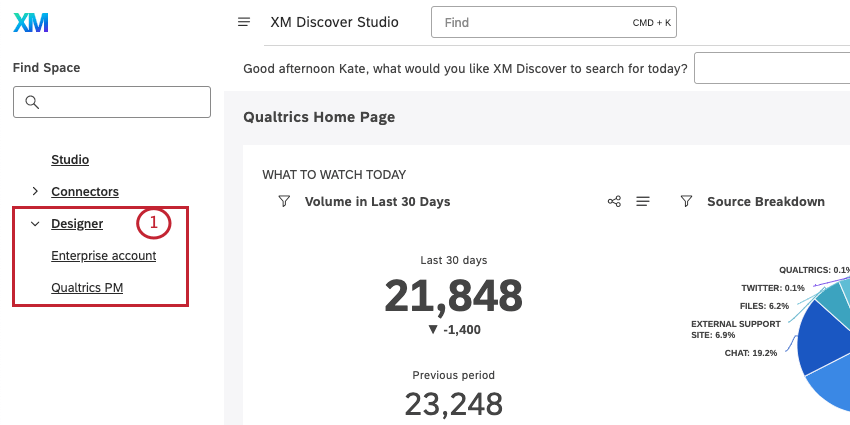Open the Enterprise account designer link
This screenshot has height=425, width=850.
tap(103, 256)
